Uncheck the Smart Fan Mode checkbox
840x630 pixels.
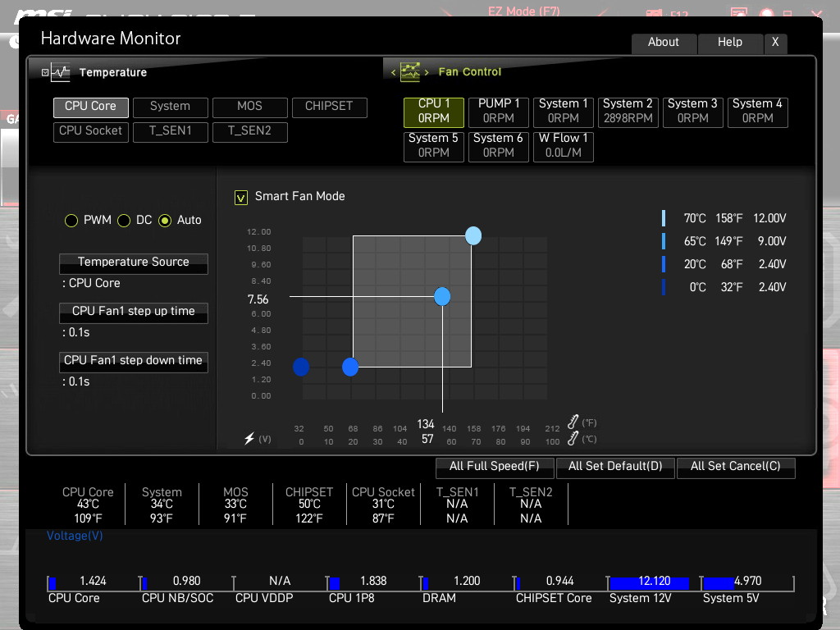pos(241,198)
